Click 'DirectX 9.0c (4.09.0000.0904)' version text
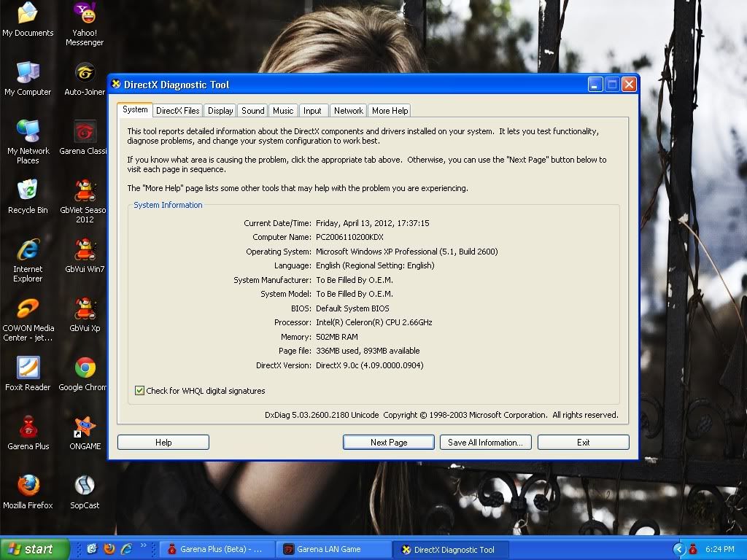 tap(370, 365)
